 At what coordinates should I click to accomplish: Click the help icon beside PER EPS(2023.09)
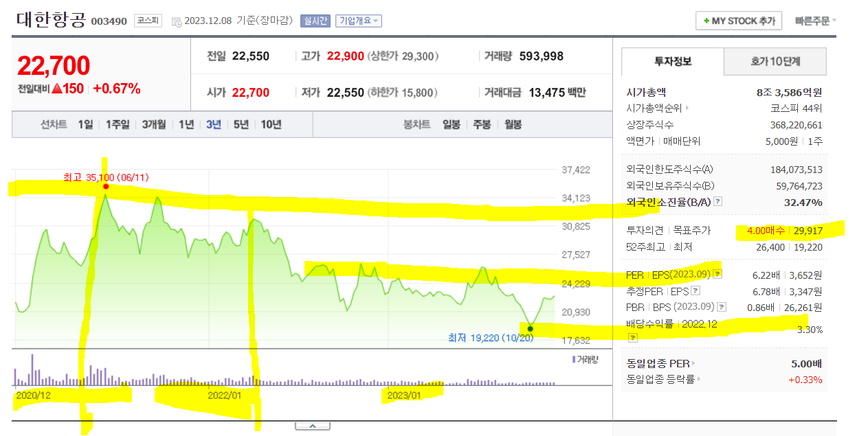717,275
